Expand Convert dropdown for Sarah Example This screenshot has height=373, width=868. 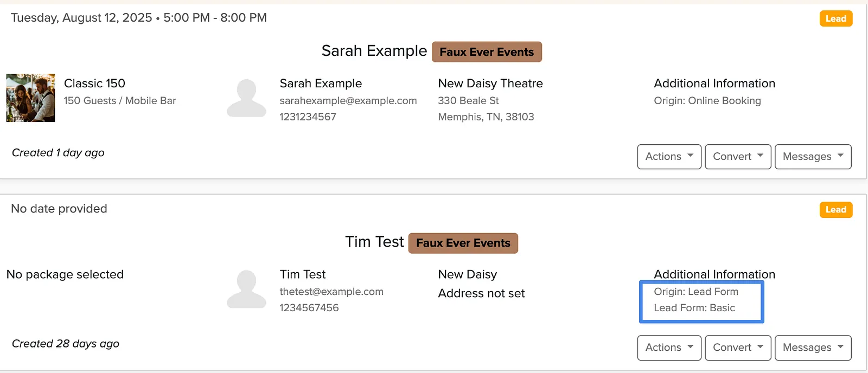tap(738, 157)
